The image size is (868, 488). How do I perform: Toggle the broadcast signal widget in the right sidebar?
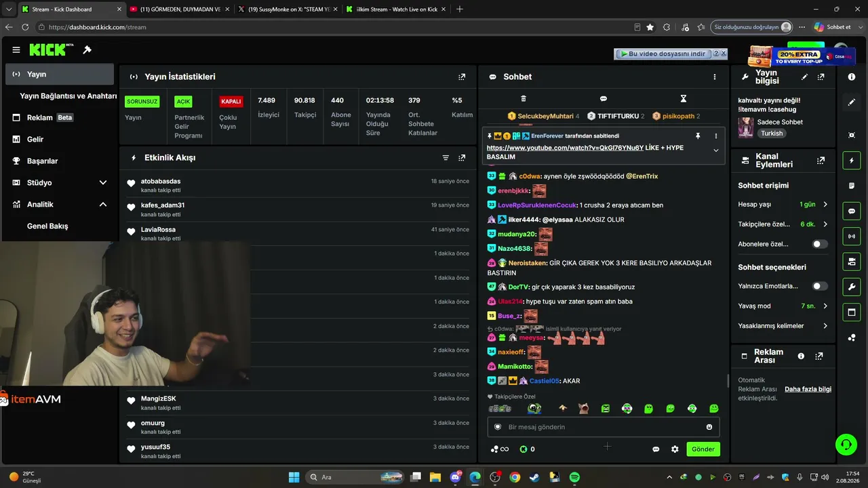click(x=852, y=236)
